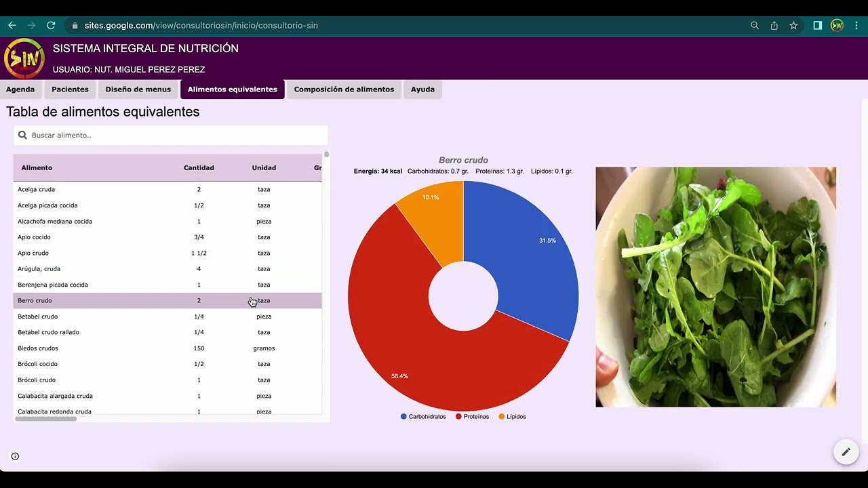Click the table horizontal scrollbar
This screenshot has width=868, height=488.
pos(46,419)
